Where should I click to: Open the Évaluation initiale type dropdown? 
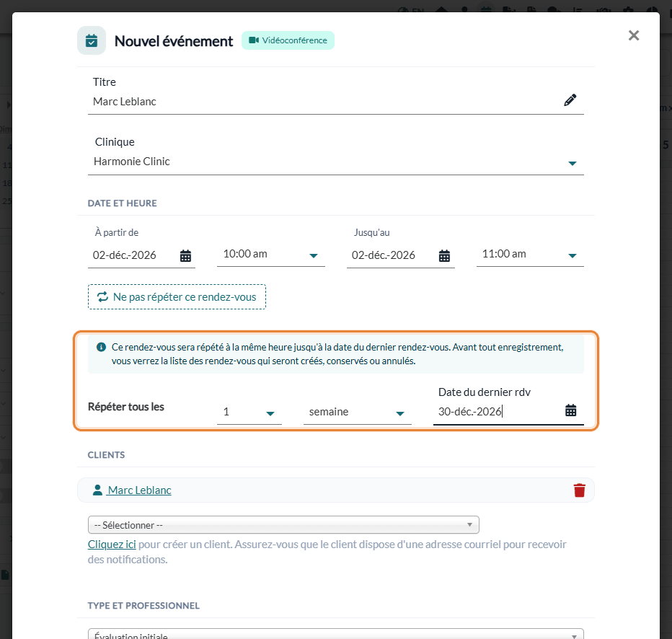click(x=336, y=634)
